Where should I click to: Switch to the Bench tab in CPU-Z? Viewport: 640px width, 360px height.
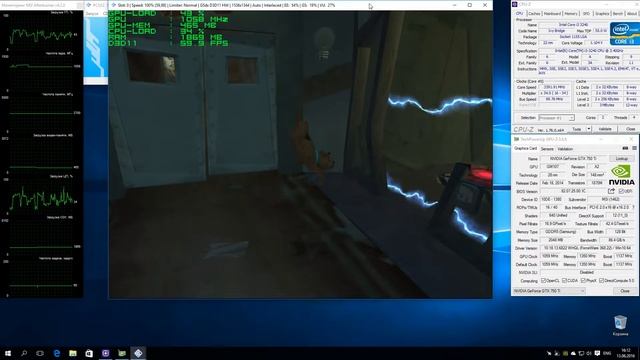(x=618, y=13)
